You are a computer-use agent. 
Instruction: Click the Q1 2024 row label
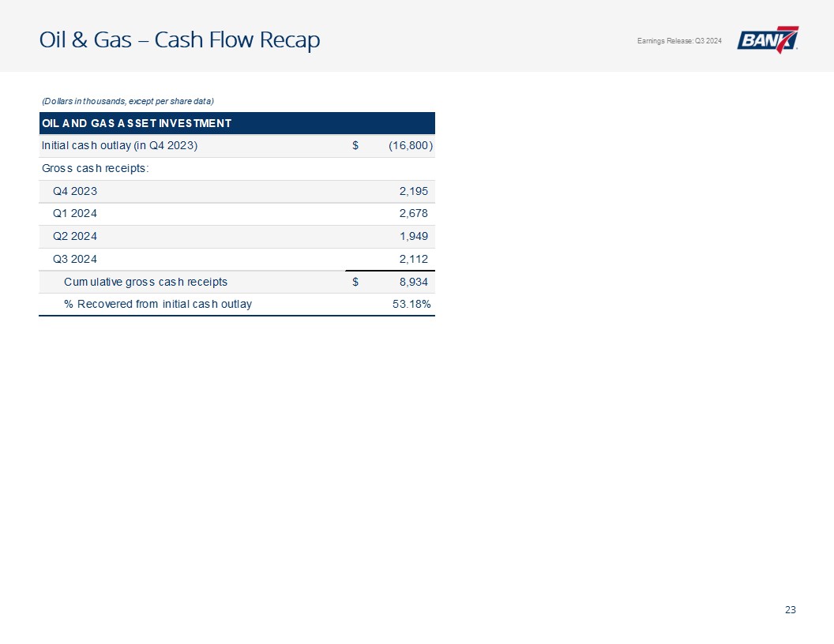point(75,214)
